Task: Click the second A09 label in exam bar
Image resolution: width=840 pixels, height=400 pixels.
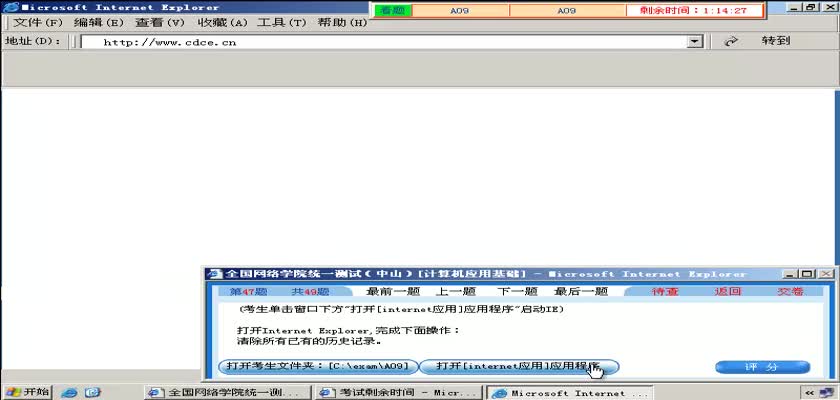Action: (x=567, y=10)
